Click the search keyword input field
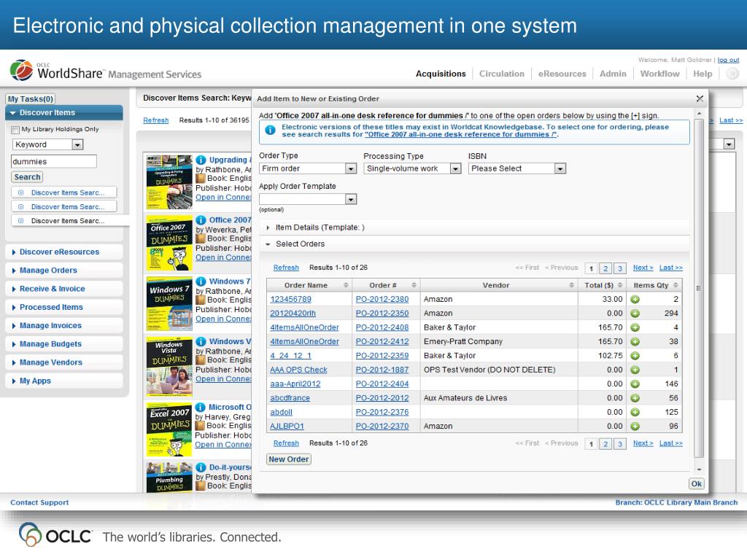The image size is (747, 560). point(54,161)
